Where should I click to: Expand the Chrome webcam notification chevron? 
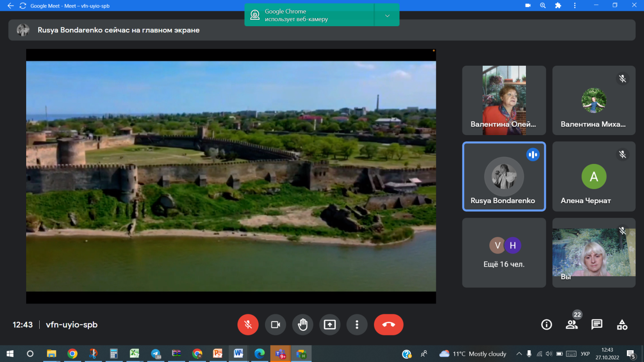click(x=387, y=16)
